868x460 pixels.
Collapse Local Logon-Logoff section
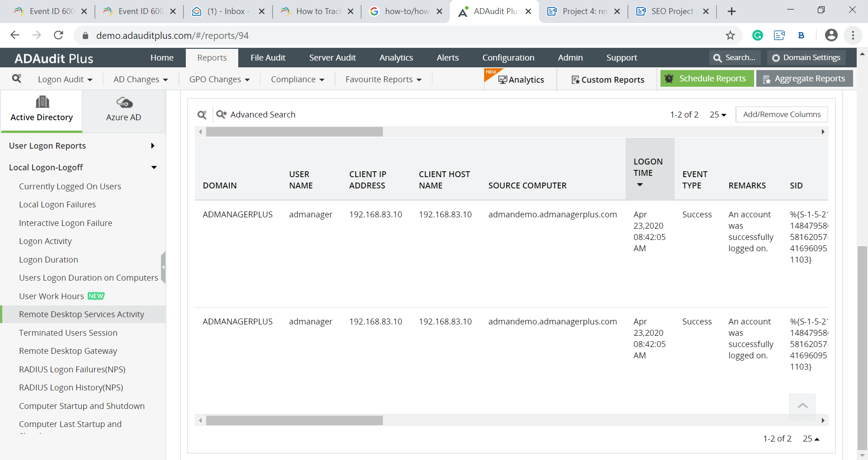[x=83, y=167]
